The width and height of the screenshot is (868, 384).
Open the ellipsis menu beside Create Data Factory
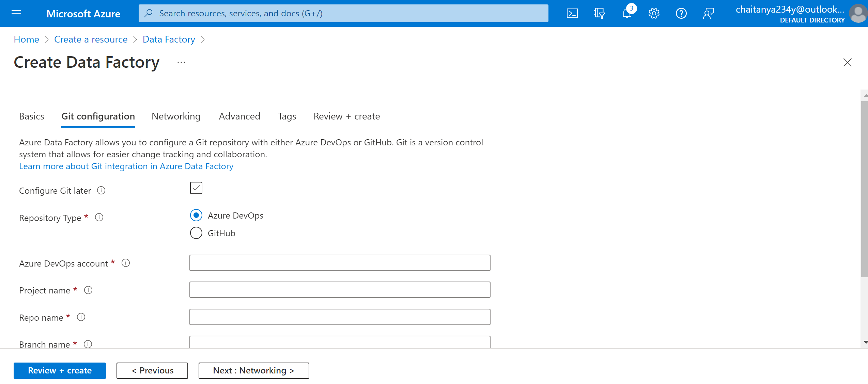point(181,62)
